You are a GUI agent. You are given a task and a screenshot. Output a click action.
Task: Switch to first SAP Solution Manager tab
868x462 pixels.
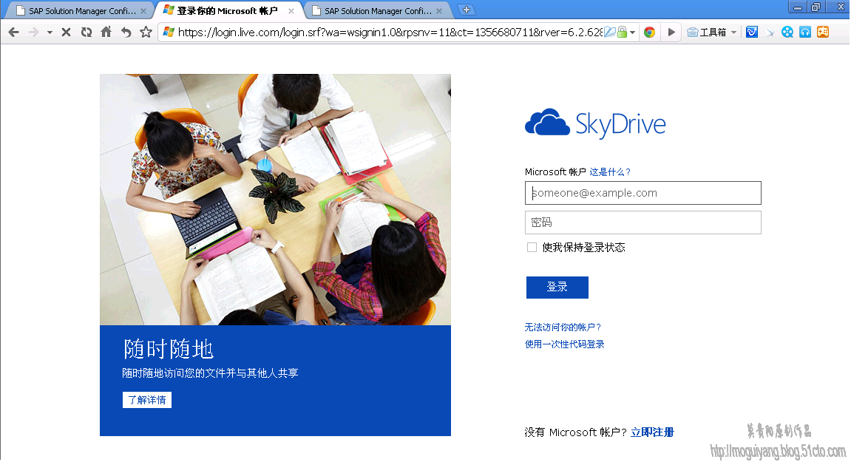coord(82,10)
